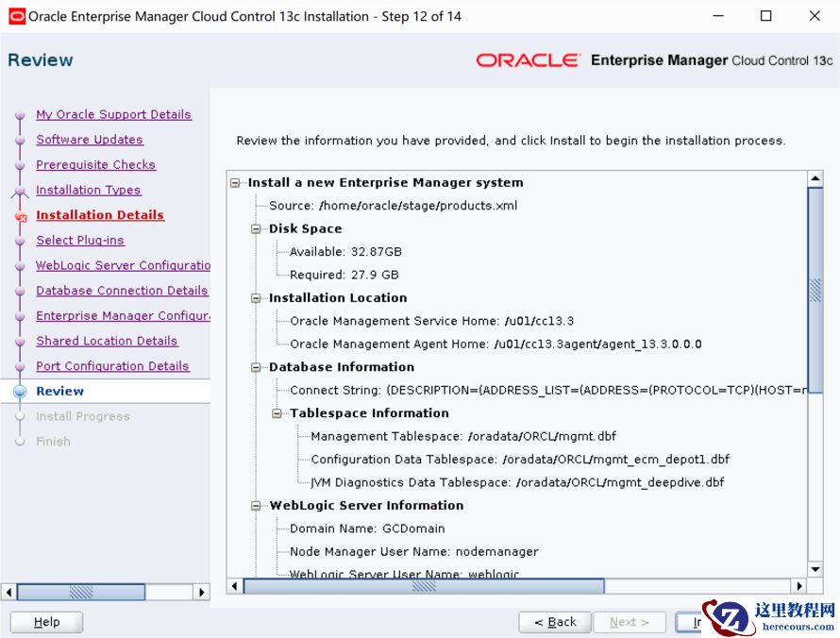Open the My Oracle Support Details step
The width and height of the screenshot is (840, 638).
[113, 114]
